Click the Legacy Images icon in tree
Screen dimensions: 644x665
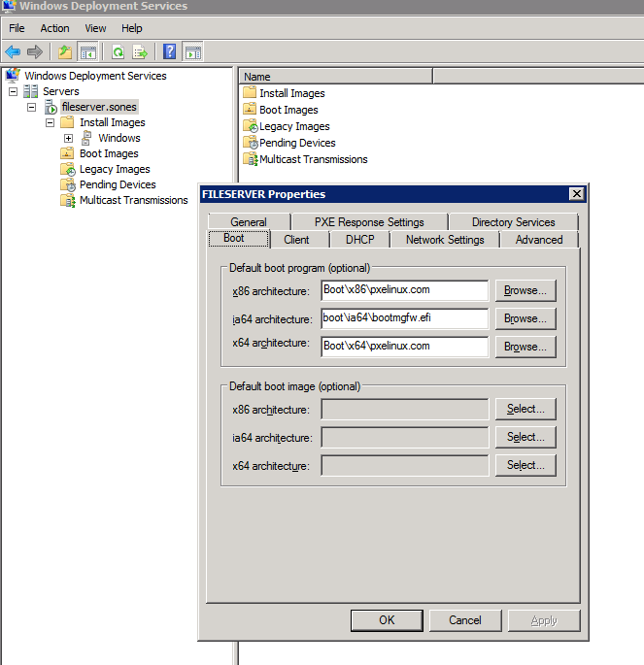68,169
